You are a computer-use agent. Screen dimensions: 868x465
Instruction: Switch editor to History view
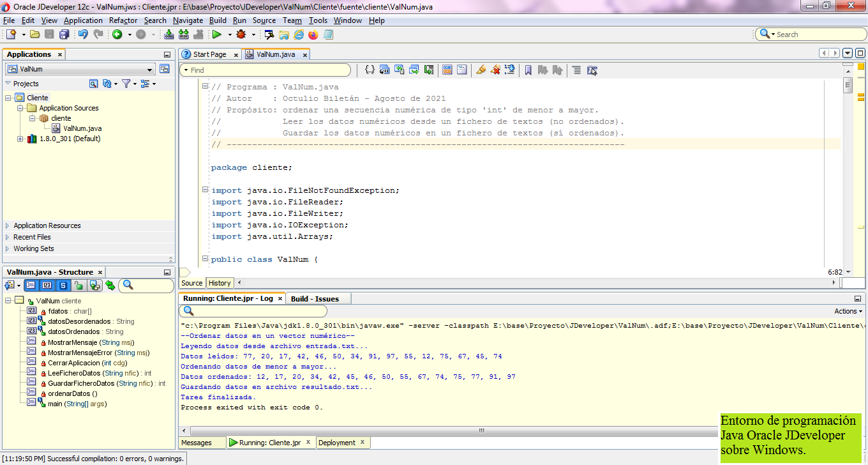click(x=220, y=283)
